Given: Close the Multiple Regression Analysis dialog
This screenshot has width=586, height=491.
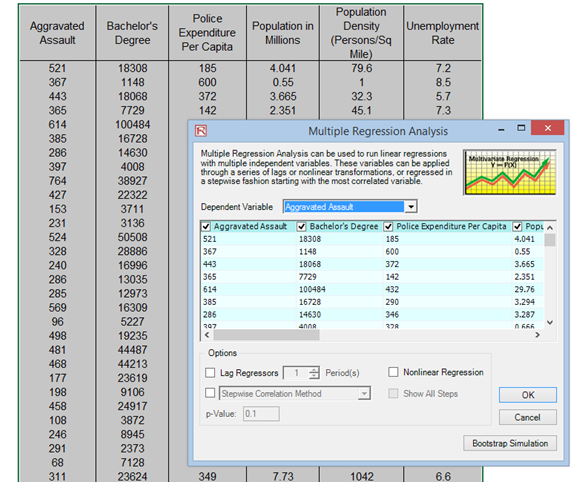Looking at the screenshot, I should coord(548,128).
